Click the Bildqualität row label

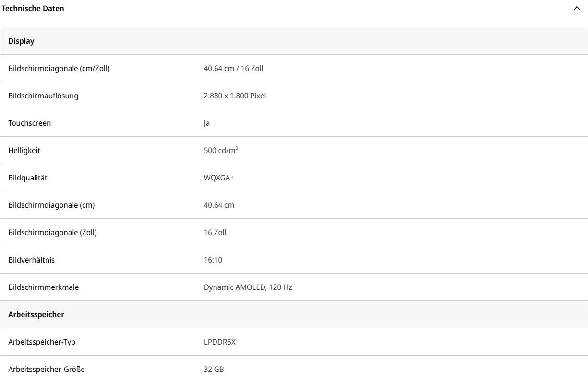click(27, 178)
